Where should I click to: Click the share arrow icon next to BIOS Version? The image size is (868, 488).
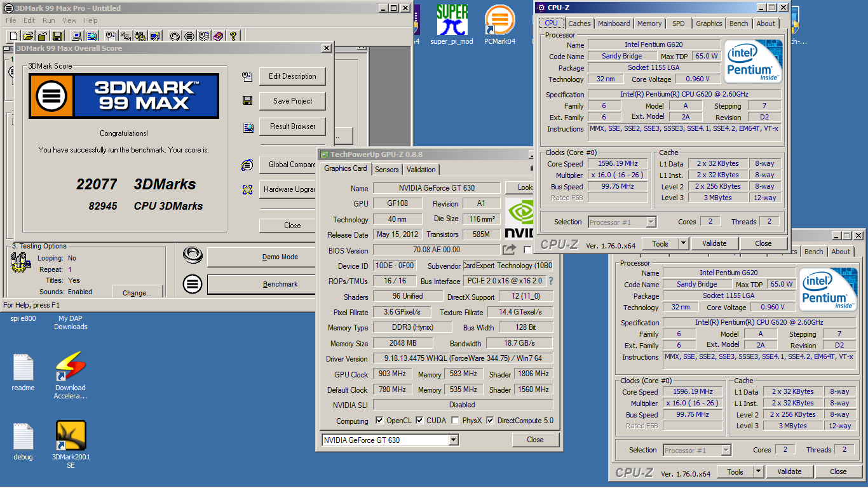click(510, 250)
